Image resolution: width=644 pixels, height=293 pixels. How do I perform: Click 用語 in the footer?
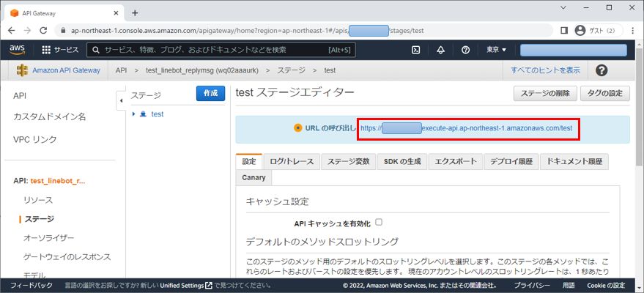pos(569,285)
